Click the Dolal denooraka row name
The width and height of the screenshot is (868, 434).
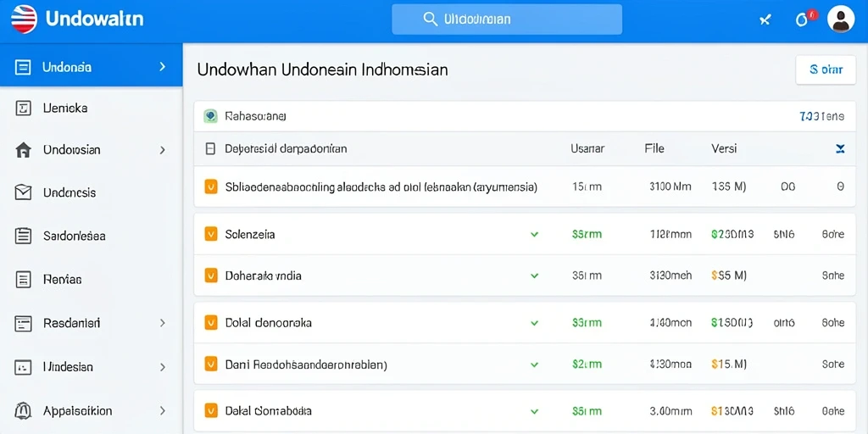click(x=269, y=322)
